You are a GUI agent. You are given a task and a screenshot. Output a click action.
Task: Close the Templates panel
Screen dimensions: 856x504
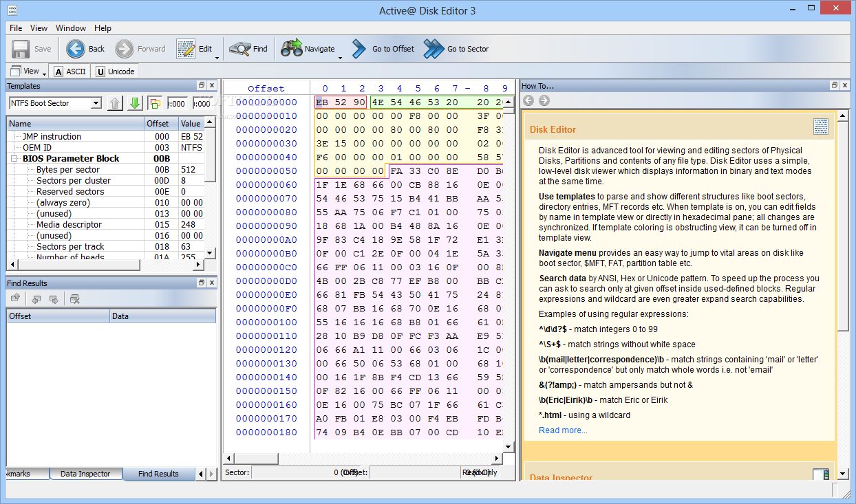point(212,86)
